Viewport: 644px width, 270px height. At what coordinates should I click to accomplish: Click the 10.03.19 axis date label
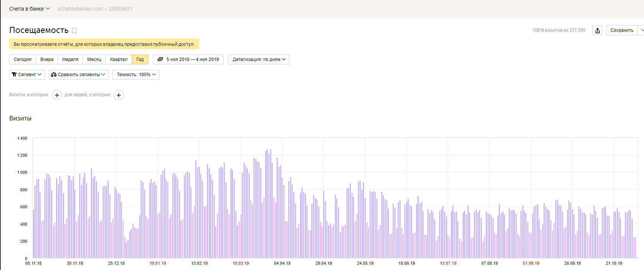241,263
